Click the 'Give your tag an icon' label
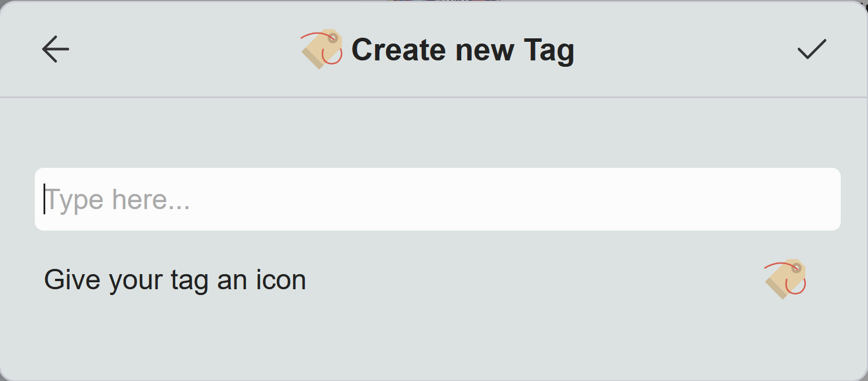 click(x=175, y=279)
